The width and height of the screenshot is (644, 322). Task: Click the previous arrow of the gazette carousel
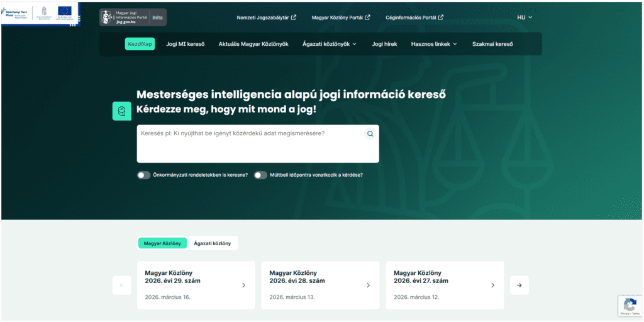coord(121,286)
